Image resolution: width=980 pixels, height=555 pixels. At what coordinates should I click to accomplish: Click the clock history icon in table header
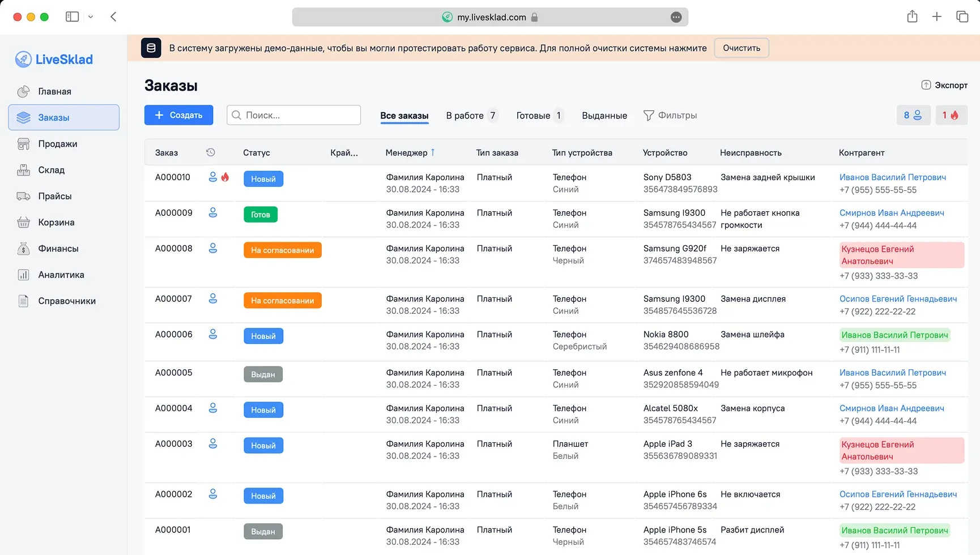[211, 152]
